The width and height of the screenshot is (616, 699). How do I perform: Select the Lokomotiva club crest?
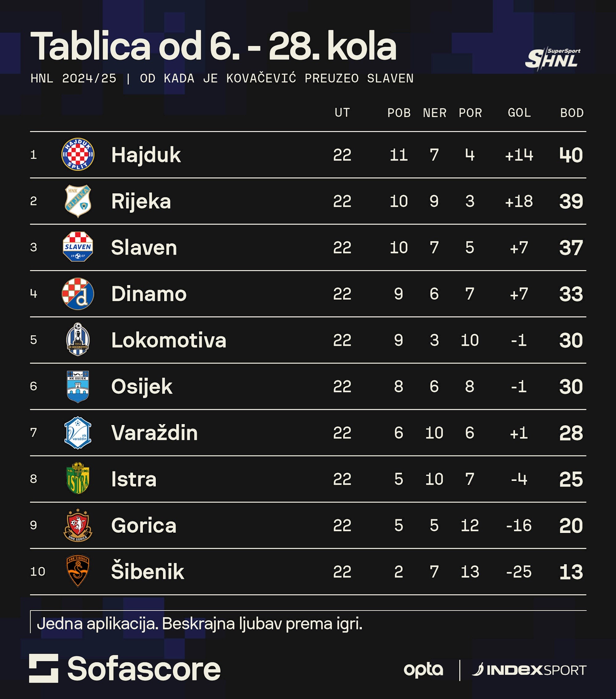tap(78, 340)
